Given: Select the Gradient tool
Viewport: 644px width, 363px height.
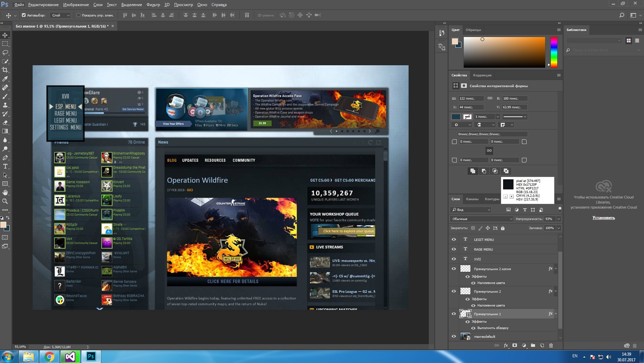Looking at the screenshot, I should [x=5, y=131].
